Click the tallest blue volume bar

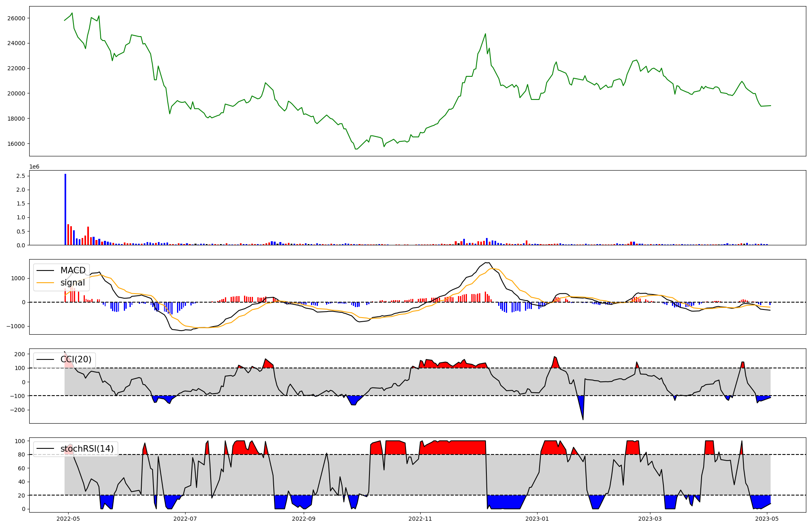coord(65,209)
